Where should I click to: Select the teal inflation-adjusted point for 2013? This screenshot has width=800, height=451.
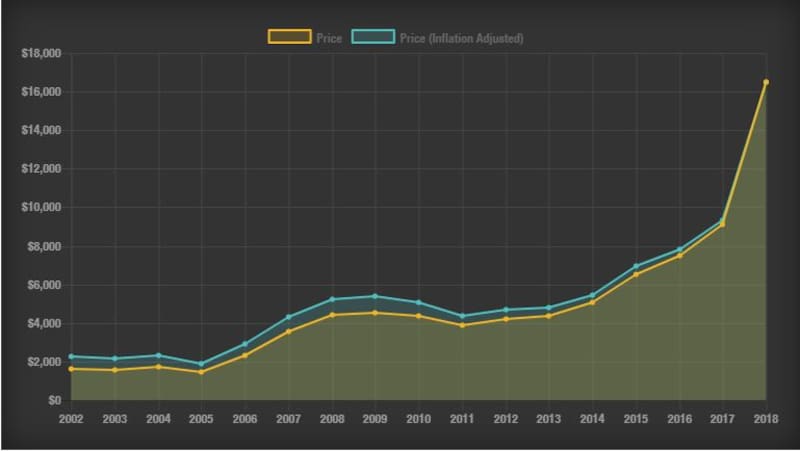point(549,308)
